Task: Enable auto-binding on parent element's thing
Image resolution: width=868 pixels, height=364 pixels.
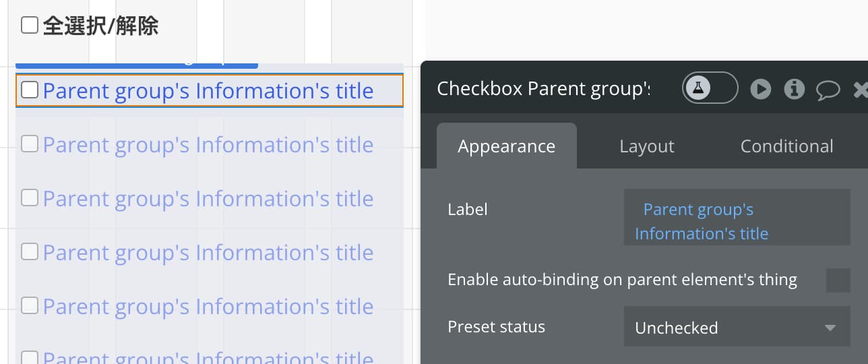Action: click(x=838, y=280)
